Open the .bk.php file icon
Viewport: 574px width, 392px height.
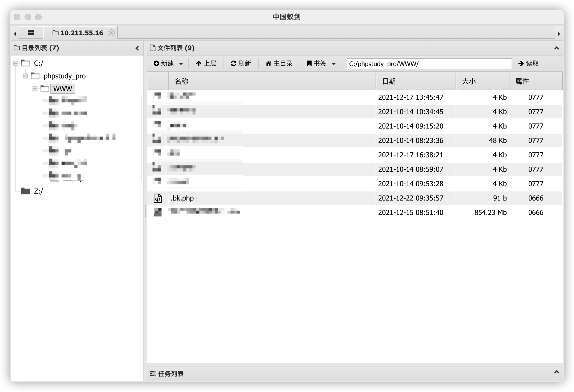tap(158, 198)
